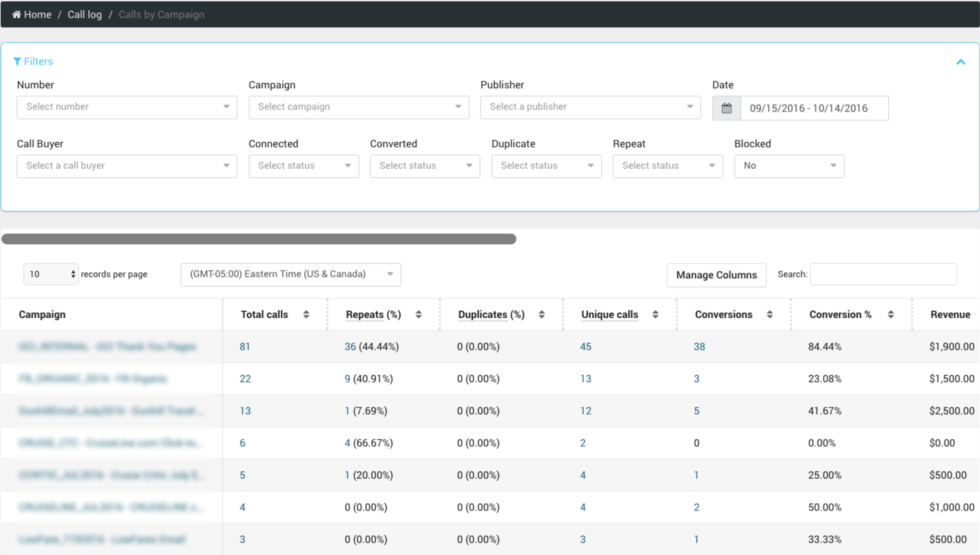Sort by Repeats (%) column arrows
980x555 pixels.
418,314
